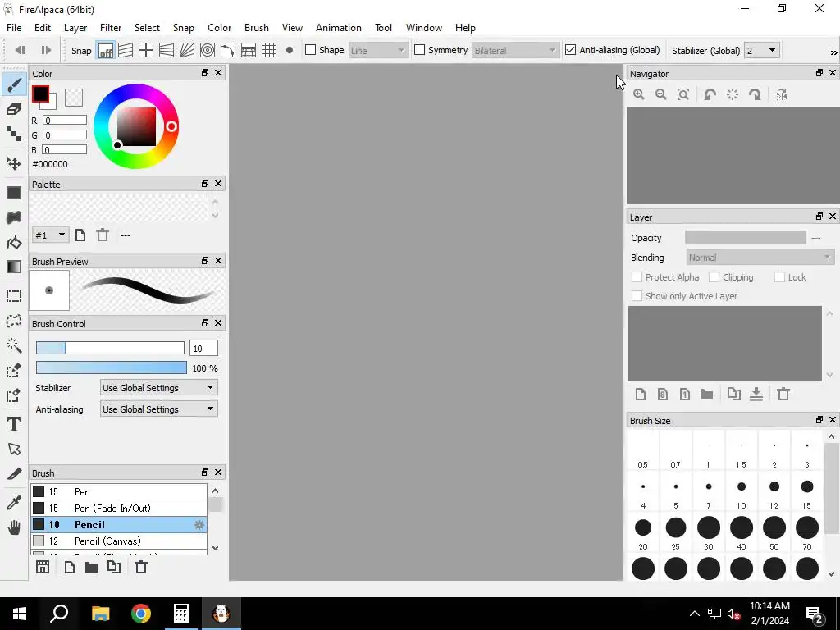Open the layer Blending mode dropdown

[x=760, y=258]
